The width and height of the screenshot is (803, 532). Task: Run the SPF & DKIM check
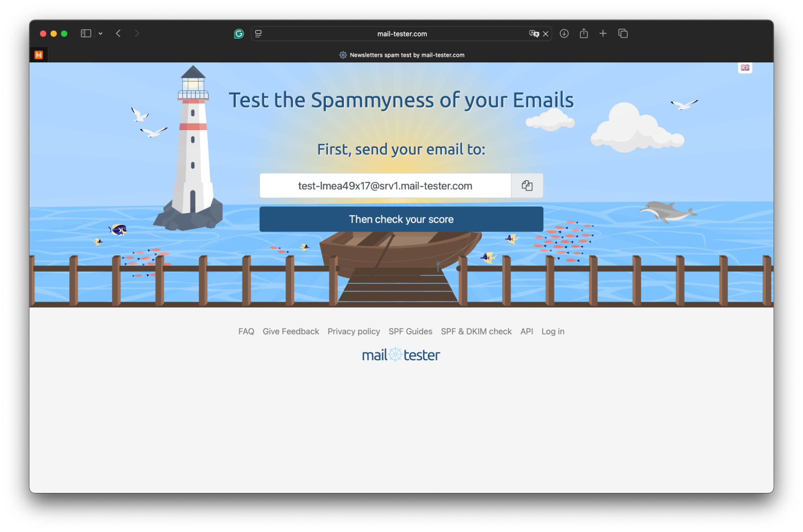476,331
